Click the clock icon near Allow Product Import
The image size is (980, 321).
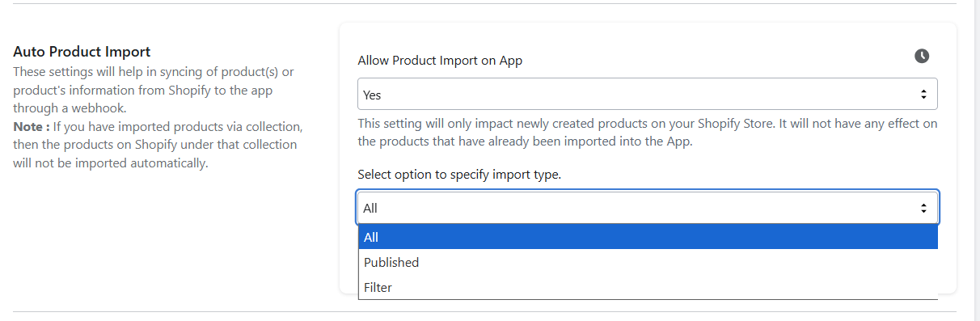tap(922, 56)
